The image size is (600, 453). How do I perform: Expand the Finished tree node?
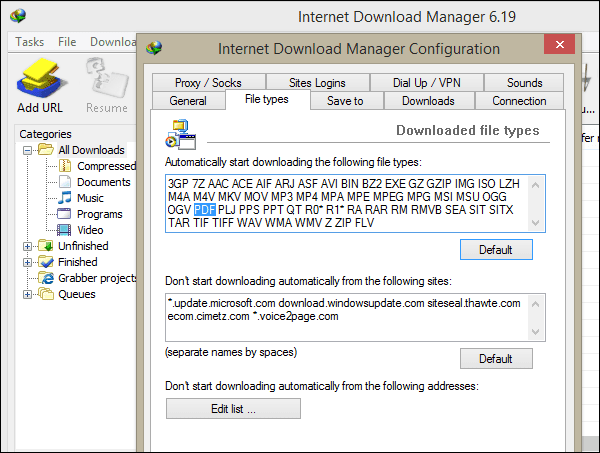point(27,262)
